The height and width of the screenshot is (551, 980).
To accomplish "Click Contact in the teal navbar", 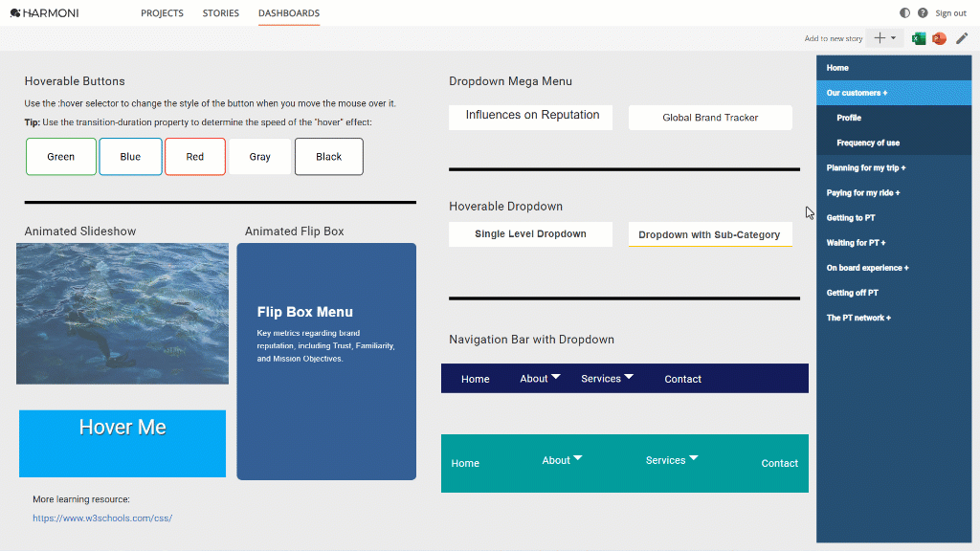I will (x=779, y=464).
